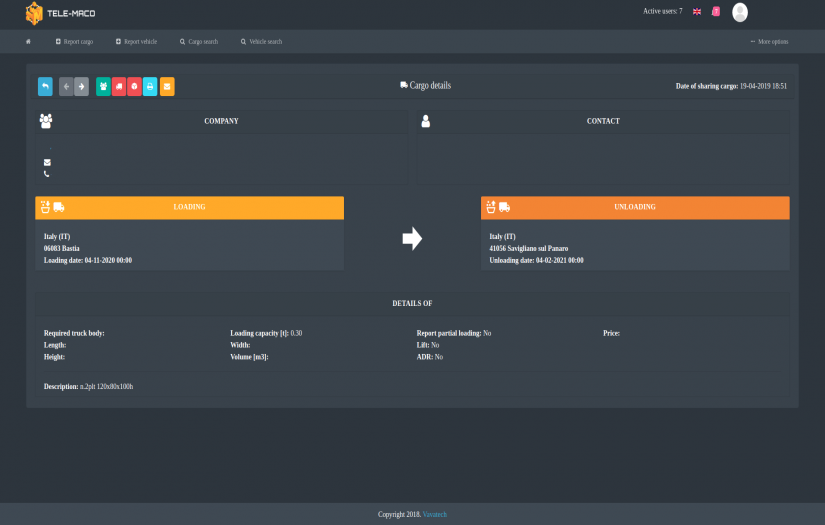Click the 'Volume [m3]:' label
825x525 pixels.
[x=249, y=357]
